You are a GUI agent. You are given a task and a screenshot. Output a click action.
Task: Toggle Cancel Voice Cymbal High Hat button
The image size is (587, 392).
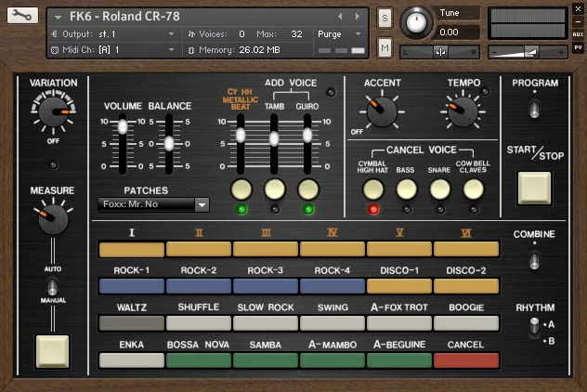pos(373,189)
